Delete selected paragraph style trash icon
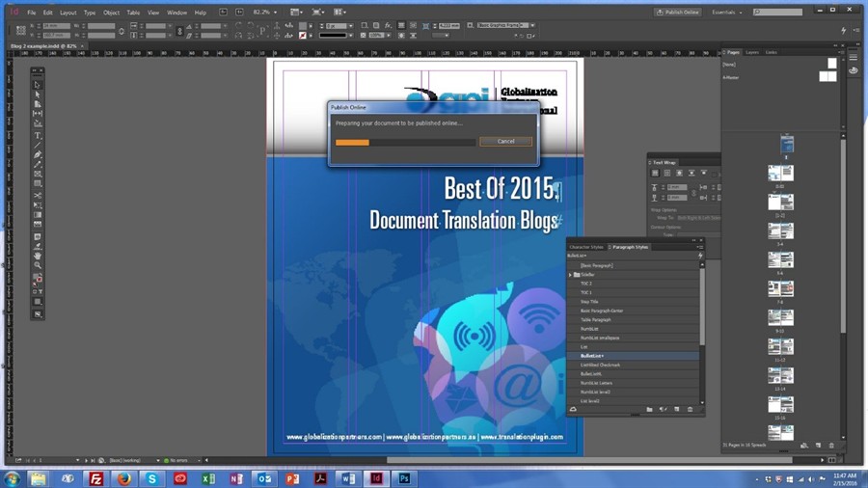 690,410
